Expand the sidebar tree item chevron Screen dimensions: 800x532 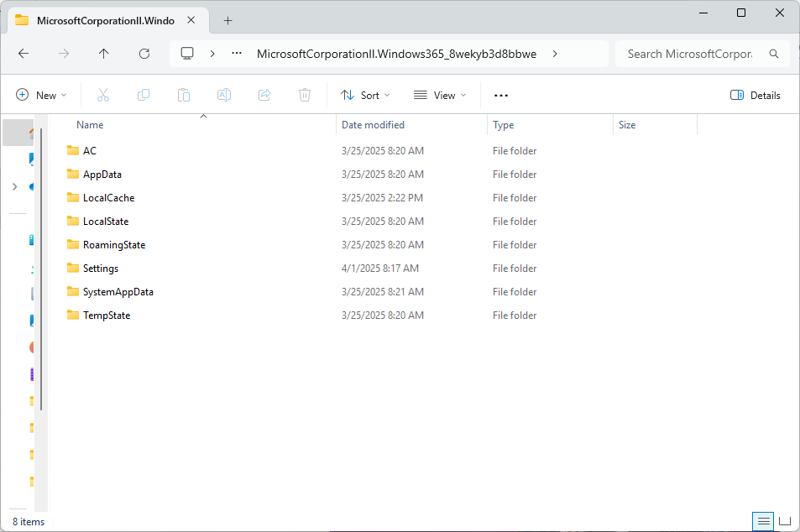pos(15,186)
